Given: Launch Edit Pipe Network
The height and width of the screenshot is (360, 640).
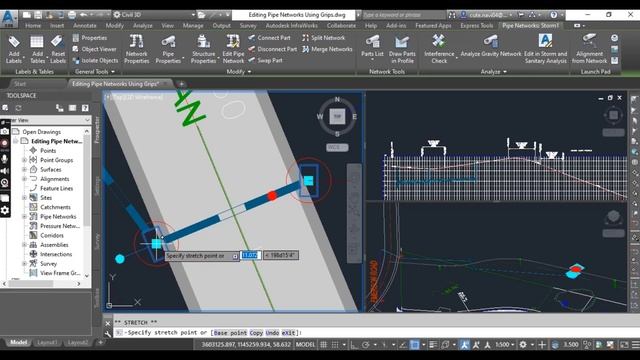Looking at the screenshot, I should coord(233,49).
